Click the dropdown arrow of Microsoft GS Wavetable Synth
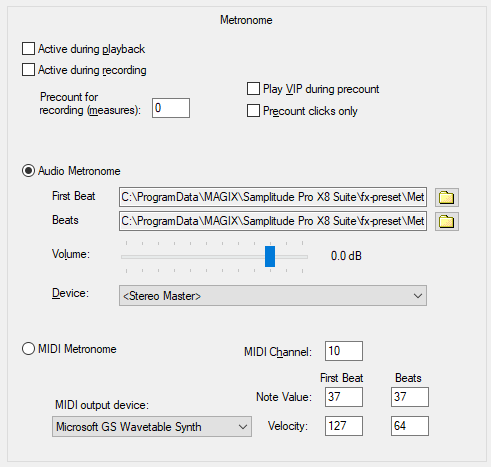The width and height of the screenshot is (491, 467). (x=243, y=427)
